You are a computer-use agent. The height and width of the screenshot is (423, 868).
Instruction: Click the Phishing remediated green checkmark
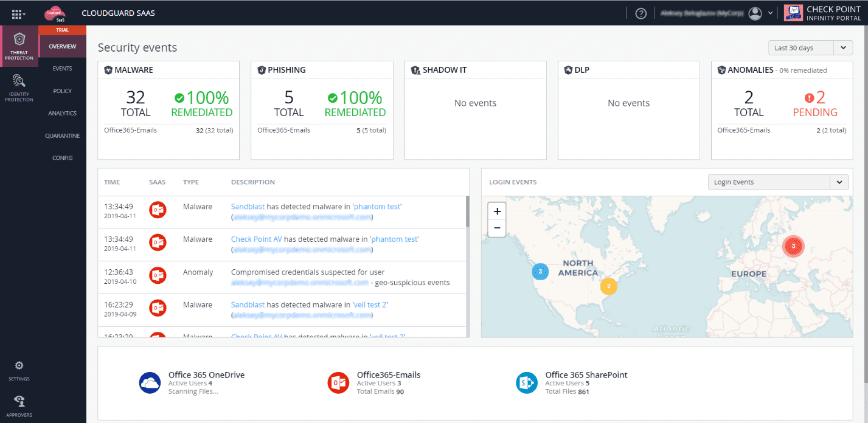[x=333, y=98]
